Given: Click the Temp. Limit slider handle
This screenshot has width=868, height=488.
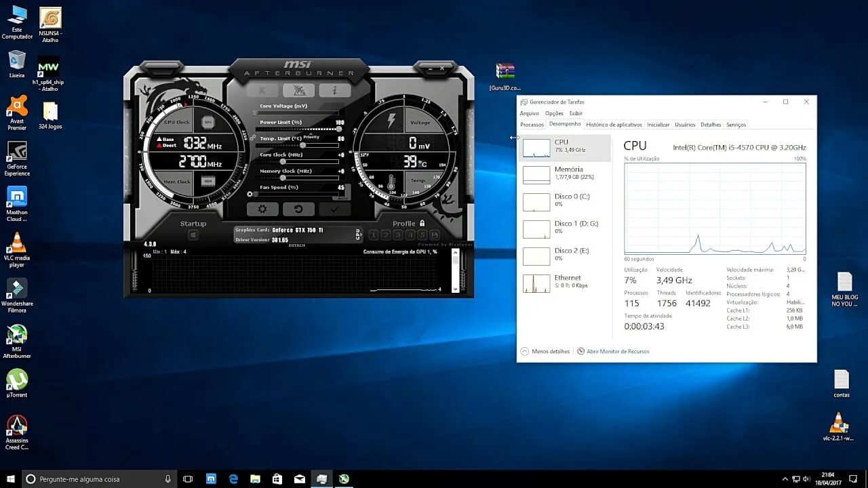Looking at the screenshot, I should tap(302, 145).
